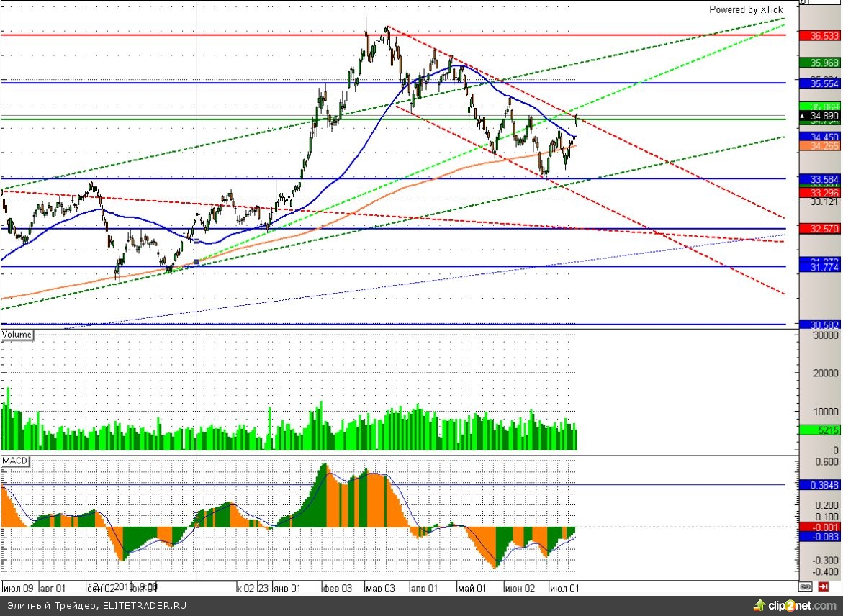843x616 pixels.
Task: Click the red 36.533 price label
Action: tap(819, 35)
